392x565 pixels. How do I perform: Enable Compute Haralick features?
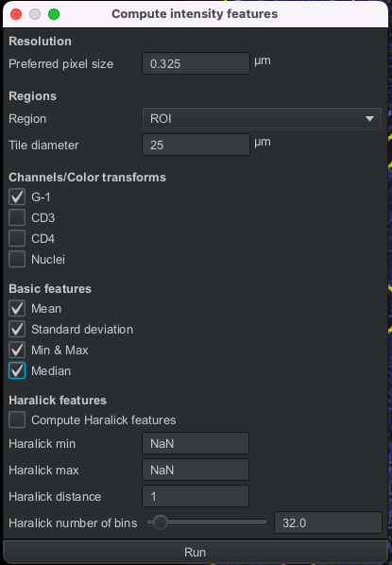click(17, 419)
